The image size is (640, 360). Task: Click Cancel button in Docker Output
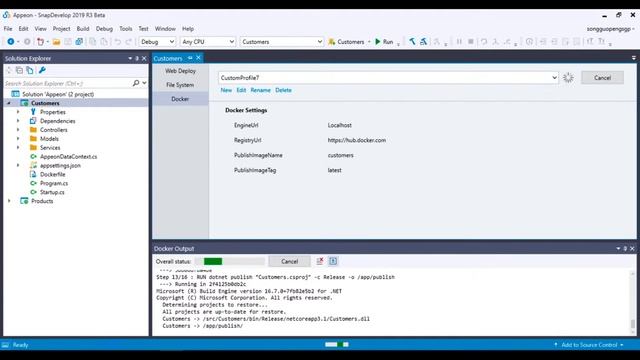[289, 261]
